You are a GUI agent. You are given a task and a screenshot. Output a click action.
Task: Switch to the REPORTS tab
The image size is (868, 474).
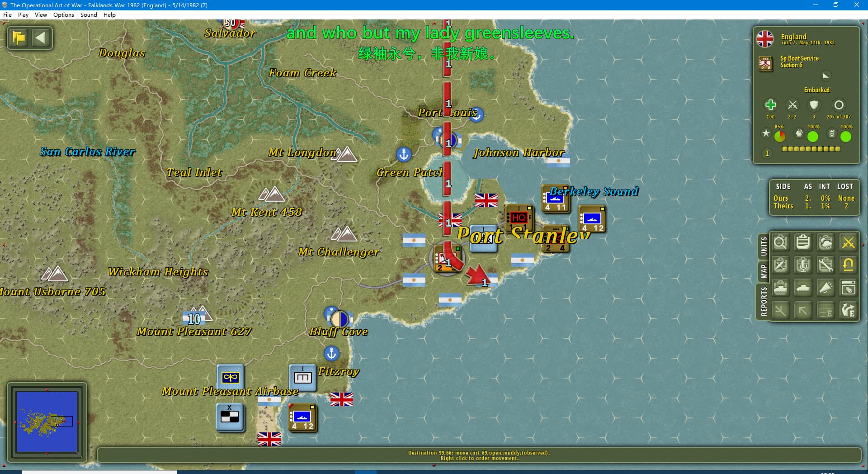click(764, 301)
